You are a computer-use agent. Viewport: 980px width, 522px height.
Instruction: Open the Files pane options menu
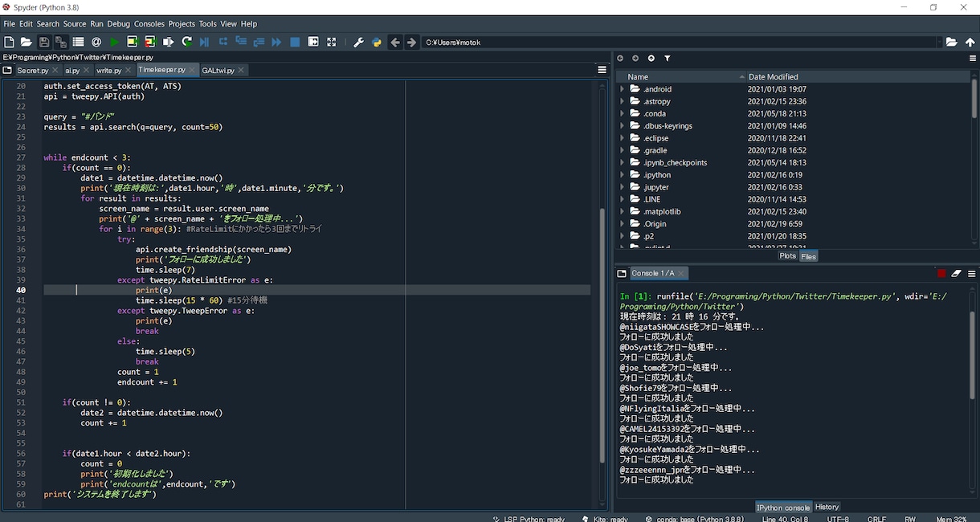(972, 58)
